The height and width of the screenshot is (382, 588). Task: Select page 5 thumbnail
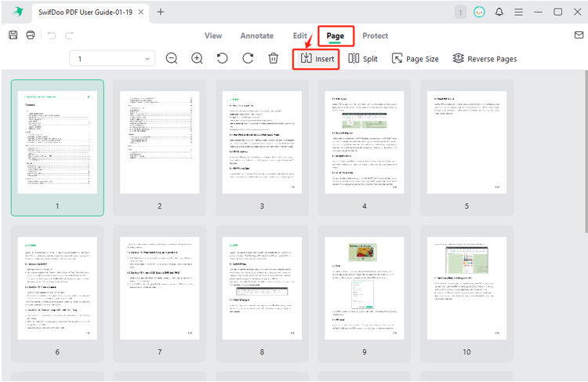coord(467,147)
